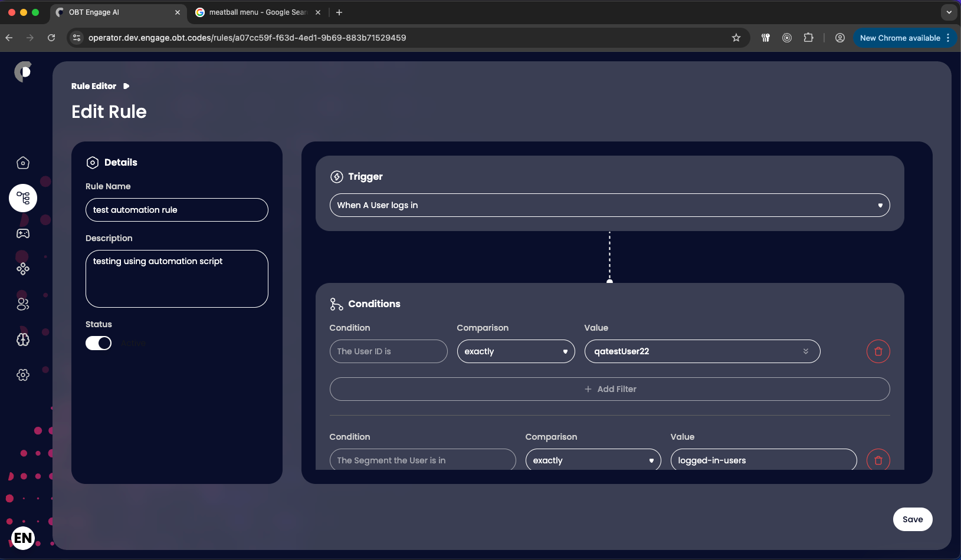
Task: Switch to meatball menu Google Search tab
Action: coord(258,12)
